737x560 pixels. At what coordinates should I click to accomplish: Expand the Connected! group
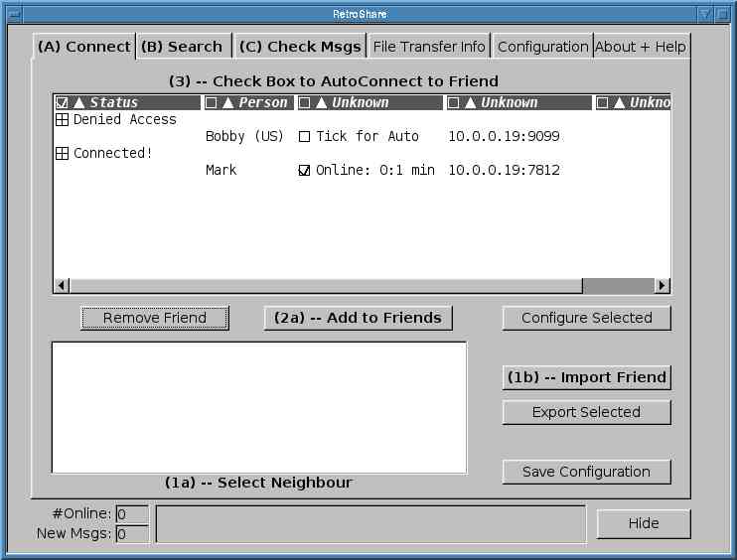pyautogui.click(x=63, y=154)
